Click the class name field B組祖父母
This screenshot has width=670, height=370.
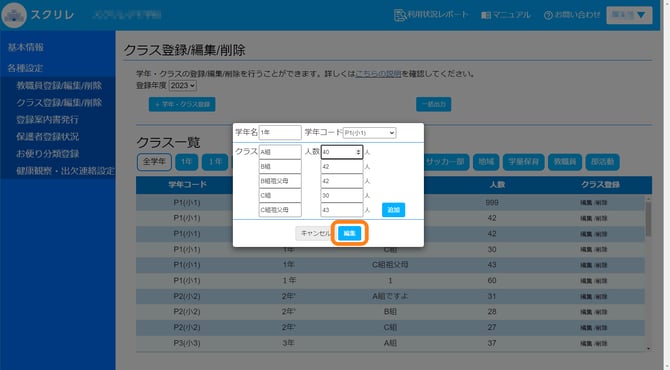pos(280,181)
